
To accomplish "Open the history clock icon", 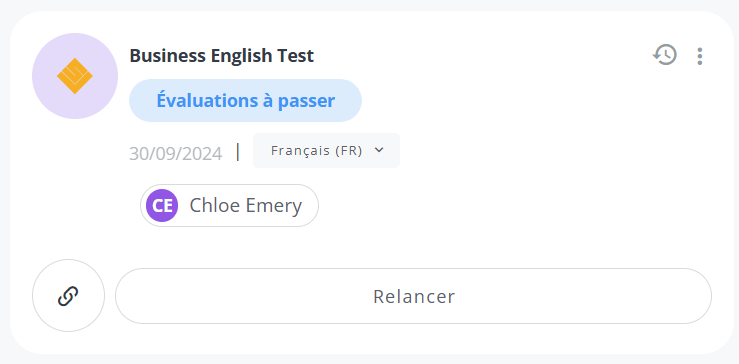I will (665, 55).
